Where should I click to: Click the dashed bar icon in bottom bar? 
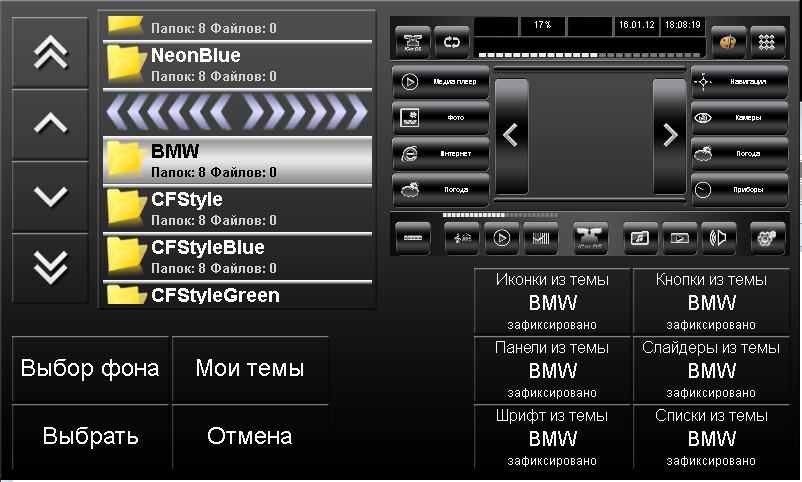click(x=413, y=238)
